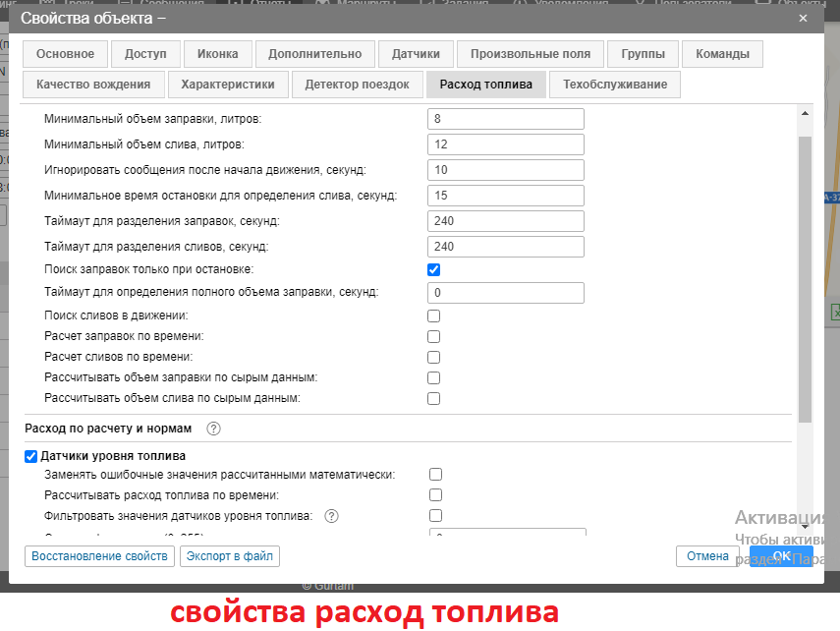Click help icon next to Расход по расчету и нормам
Viewport: 840px width, 631px height.
pos(213,429)
